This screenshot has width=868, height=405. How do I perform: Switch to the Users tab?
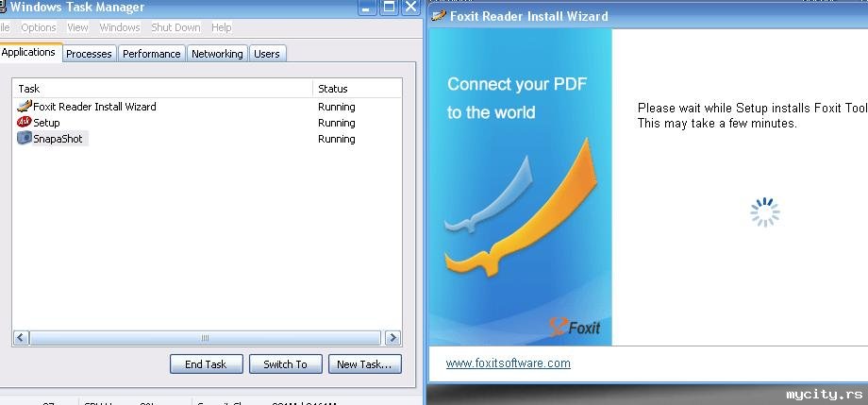[267, 54]
